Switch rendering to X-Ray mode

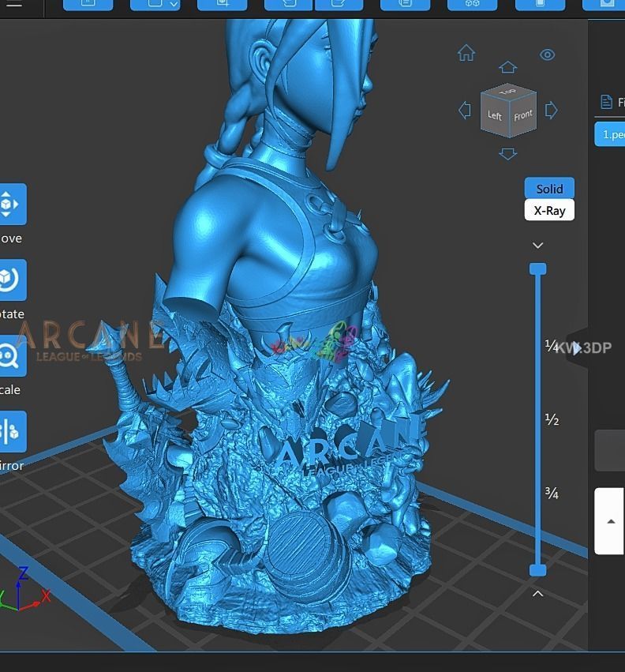(549, 210)
